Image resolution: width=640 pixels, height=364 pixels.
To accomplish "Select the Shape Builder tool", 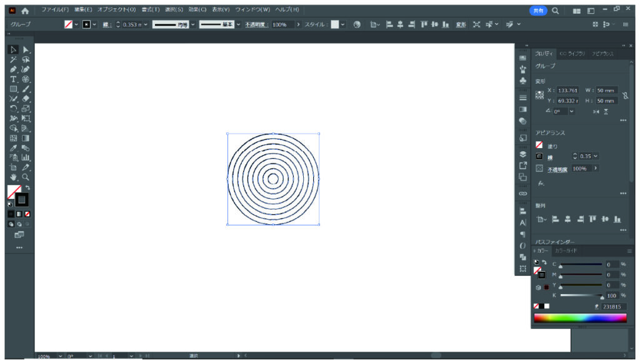I will (x=13, y=128).
